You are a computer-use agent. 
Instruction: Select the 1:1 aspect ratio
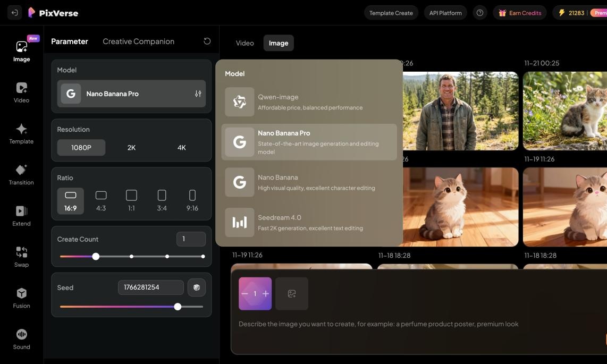131,201
